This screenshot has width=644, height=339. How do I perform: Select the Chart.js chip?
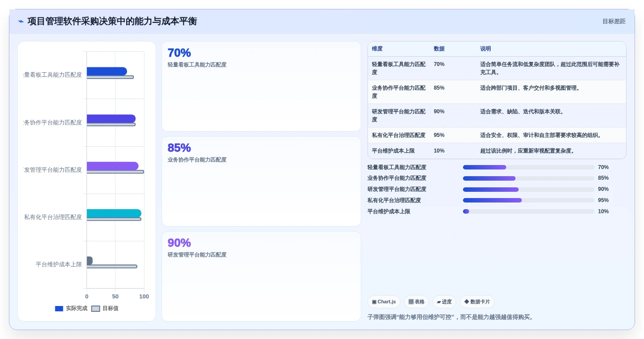point(384,302)
